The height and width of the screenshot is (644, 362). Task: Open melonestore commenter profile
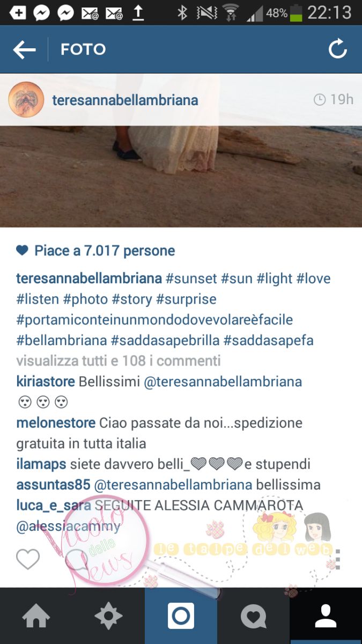[56, 423]
